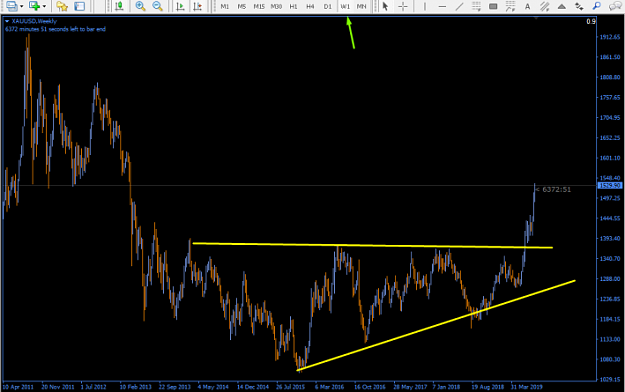Select the gray triangle arrow tool
The width and height of the screenshot is (625, 392).
pos(562,6)
